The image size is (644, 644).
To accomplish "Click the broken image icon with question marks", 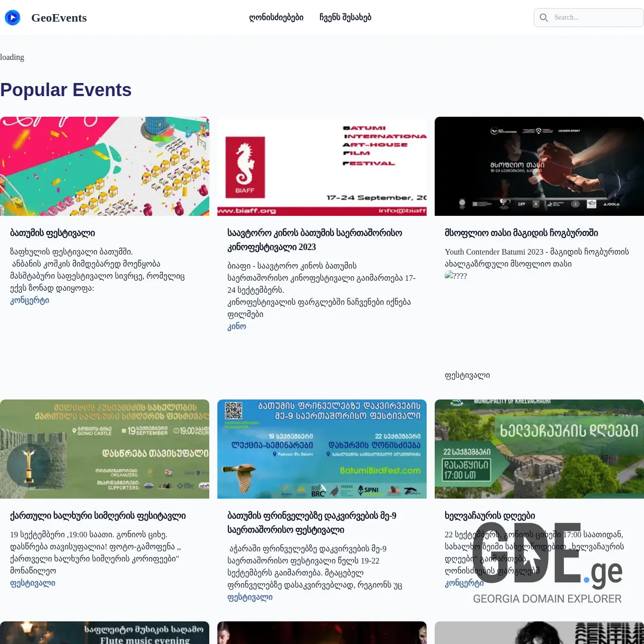I will click(x=456, y=276).
